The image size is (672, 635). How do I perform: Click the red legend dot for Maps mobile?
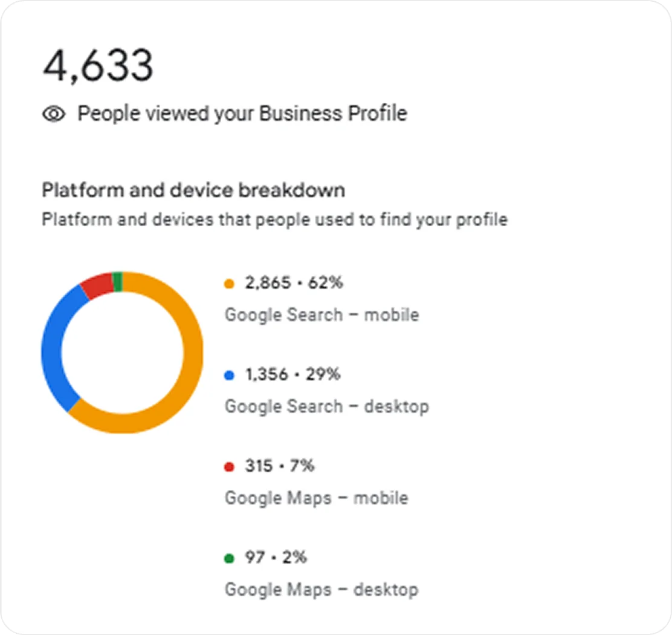[x=229, y=467]
